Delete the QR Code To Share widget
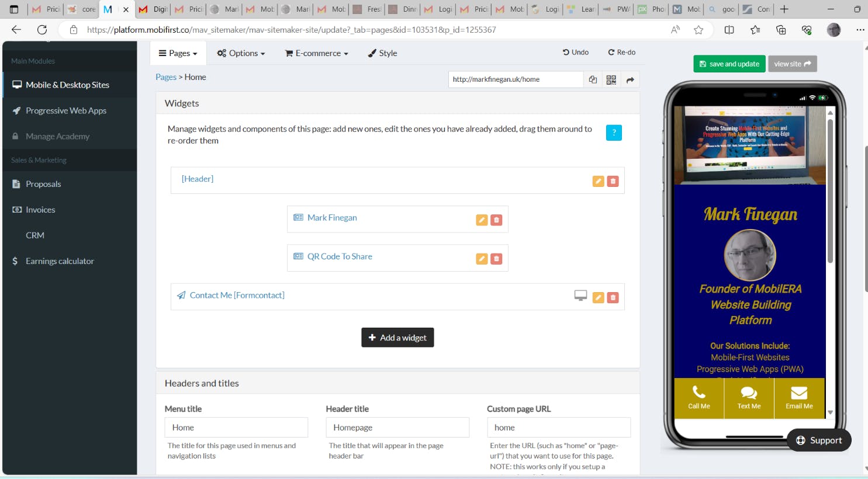The image size is (868, 479). [x=496, y=259]
